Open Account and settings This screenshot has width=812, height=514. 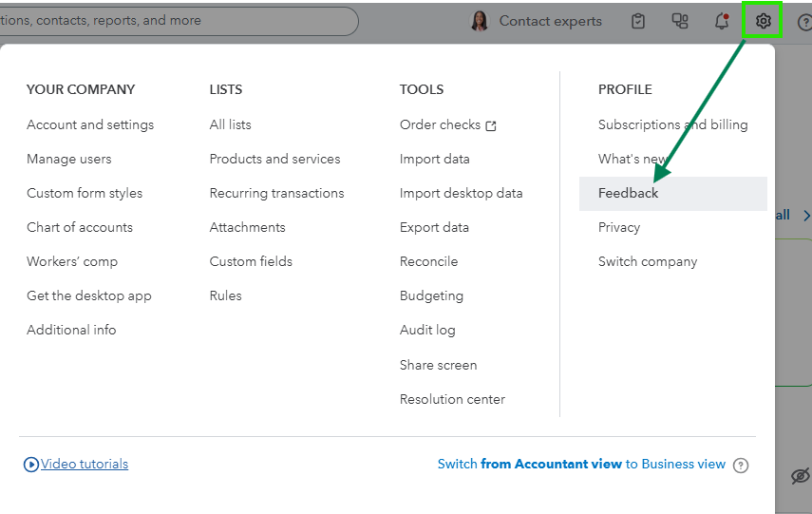pyautogui.click(x=90, y=124)
